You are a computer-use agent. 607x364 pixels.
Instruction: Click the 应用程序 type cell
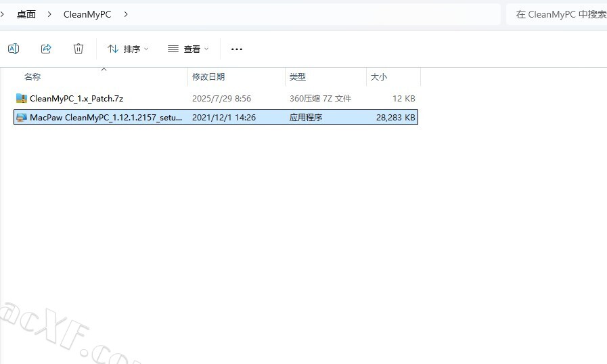point(305,117)
